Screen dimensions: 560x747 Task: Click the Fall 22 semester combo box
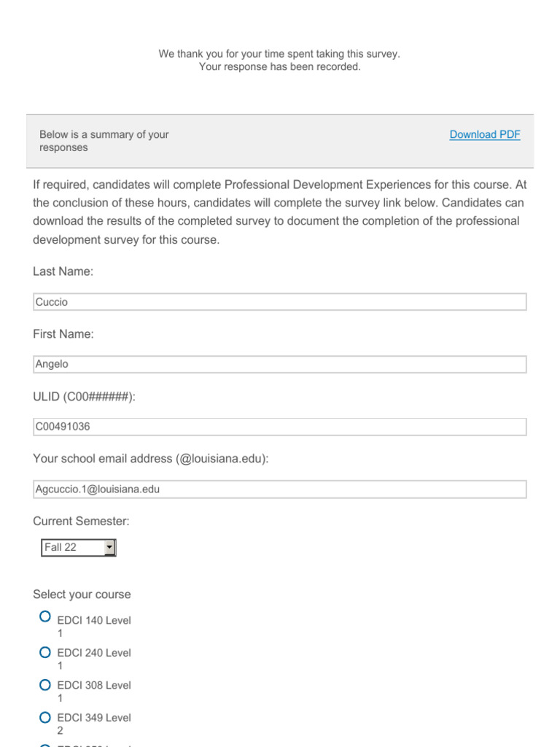71,547
